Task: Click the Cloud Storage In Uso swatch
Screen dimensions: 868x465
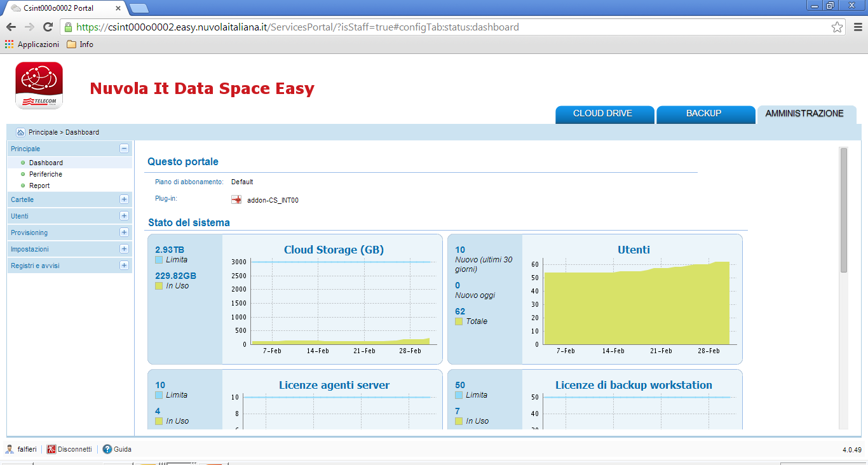Action: coord(159,286)
